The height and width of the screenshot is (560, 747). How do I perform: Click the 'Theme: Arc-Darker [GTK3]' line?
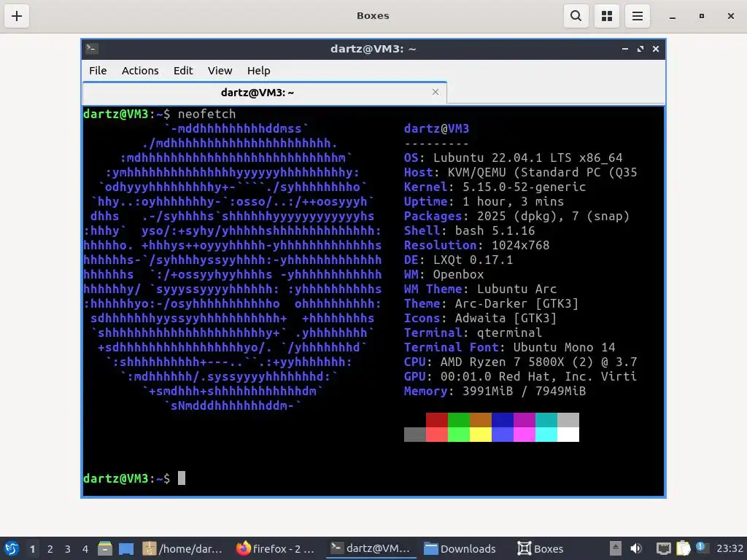(491, 303)
